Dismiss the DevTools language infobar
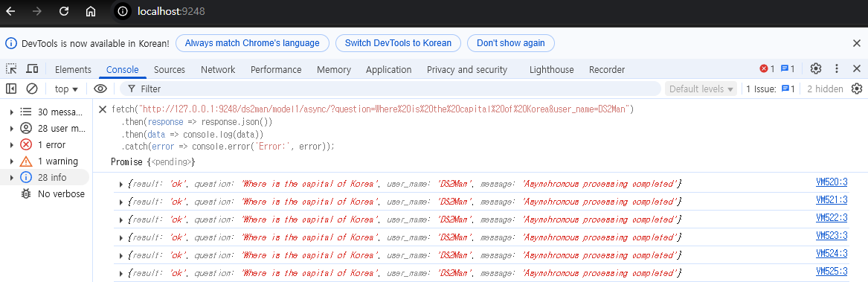The height and width of the screenshot is (282, 868). pyautogui.click(x=856, y=43)
